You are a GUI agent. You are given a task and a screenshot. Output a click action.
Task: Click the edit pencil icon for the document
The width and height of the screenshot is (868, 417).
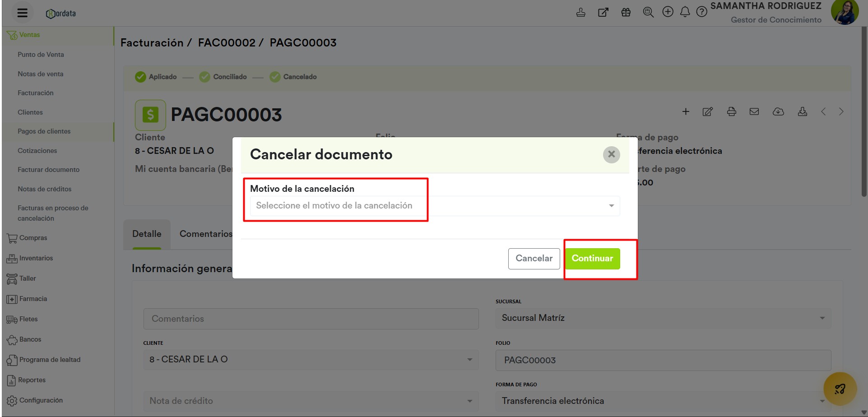[x=708, y=111]
